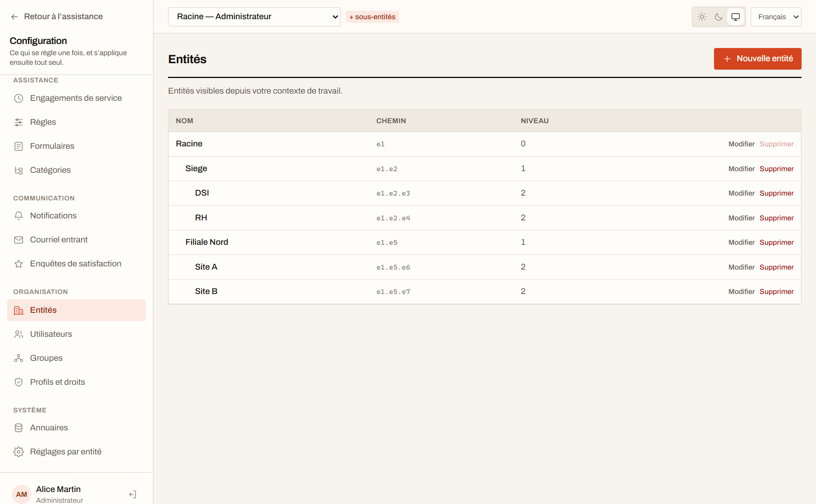Click the tree icon next to Catégories
The image size is (816, 504).
coord(18,170)
